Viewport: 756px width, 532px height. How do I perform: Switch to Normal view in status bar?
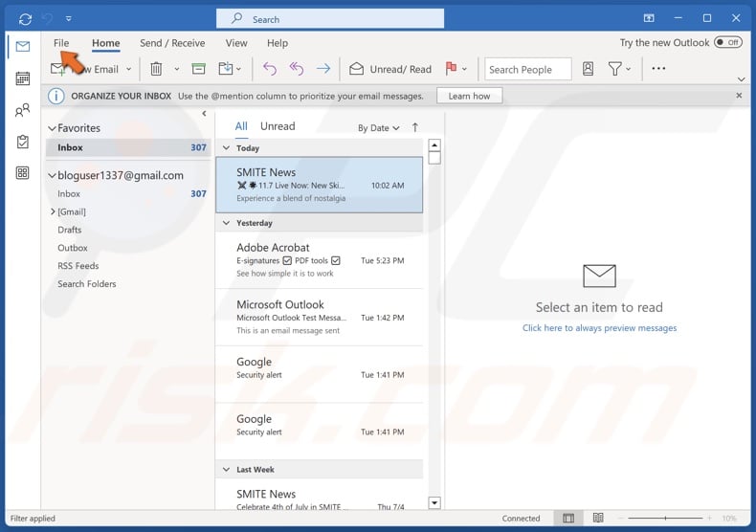point(568,518)
